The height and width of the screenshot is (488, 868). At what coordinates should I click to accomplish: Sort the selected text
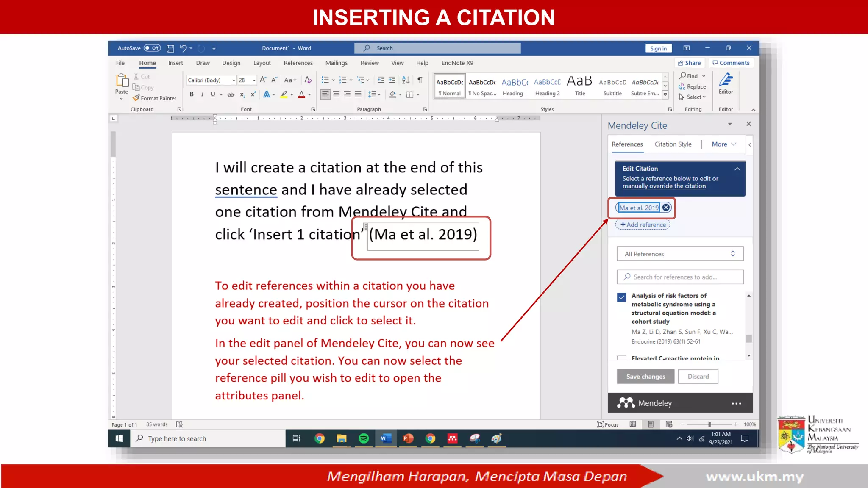click(406, 80)
